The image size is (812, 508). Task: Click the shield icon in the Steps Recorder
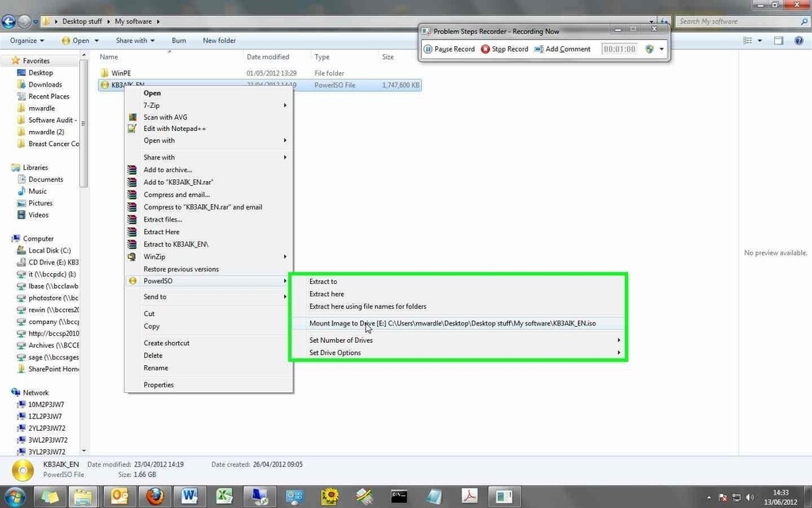[649, 48]
